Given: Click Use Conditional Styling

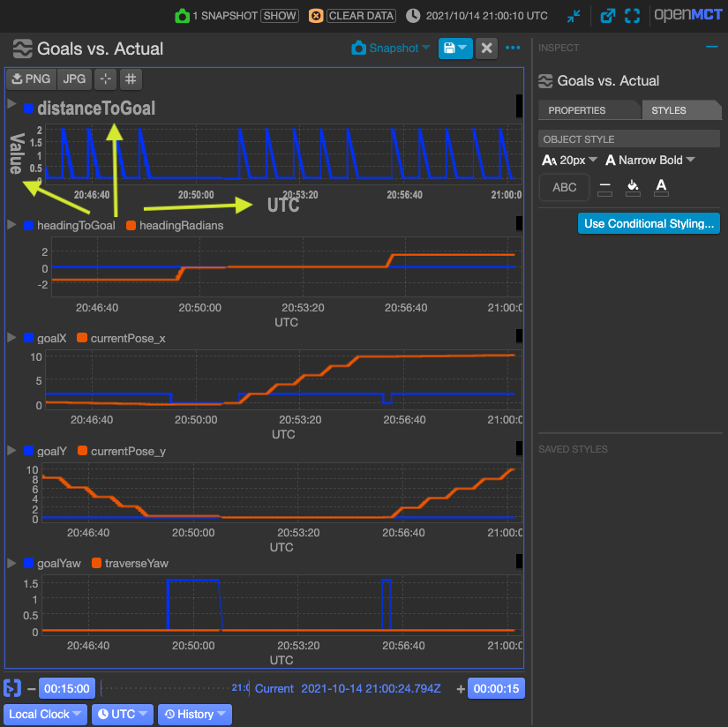Looking at the screenshot, I should click(x=649, y=223).
